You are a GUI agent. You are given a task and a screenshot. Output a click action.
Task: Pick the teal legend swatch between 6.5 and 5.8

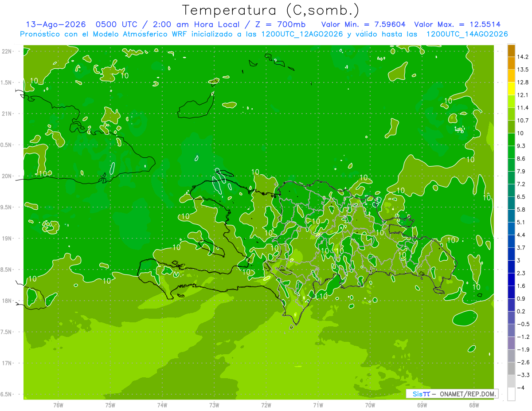click(511, 203)
